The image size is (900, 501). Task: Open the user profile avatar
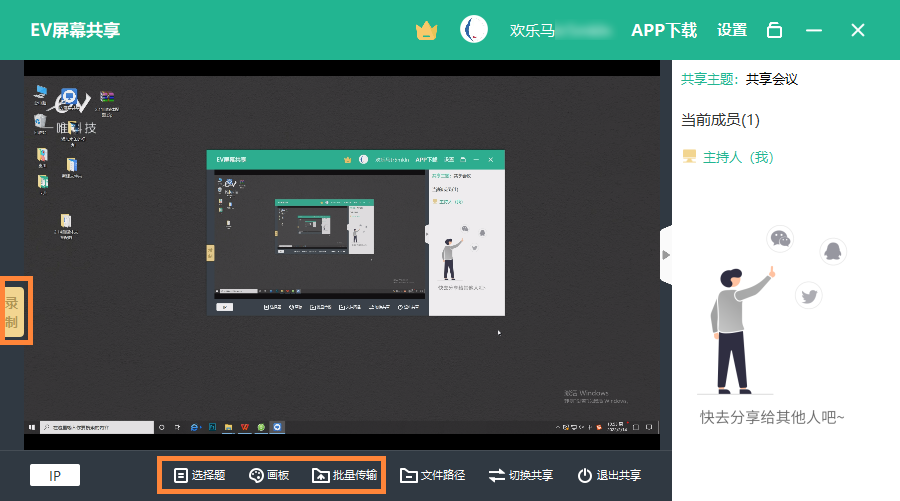pyautogui.click(x=474, y=30)
